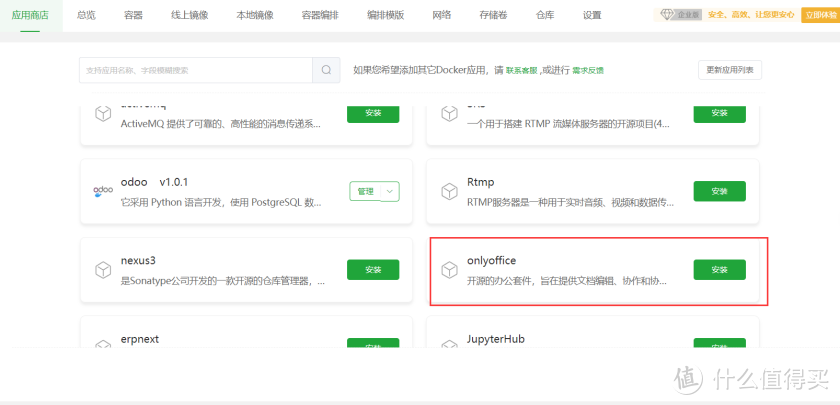Click the 立即体验 button
840x405 pixels.
point(820,15)
